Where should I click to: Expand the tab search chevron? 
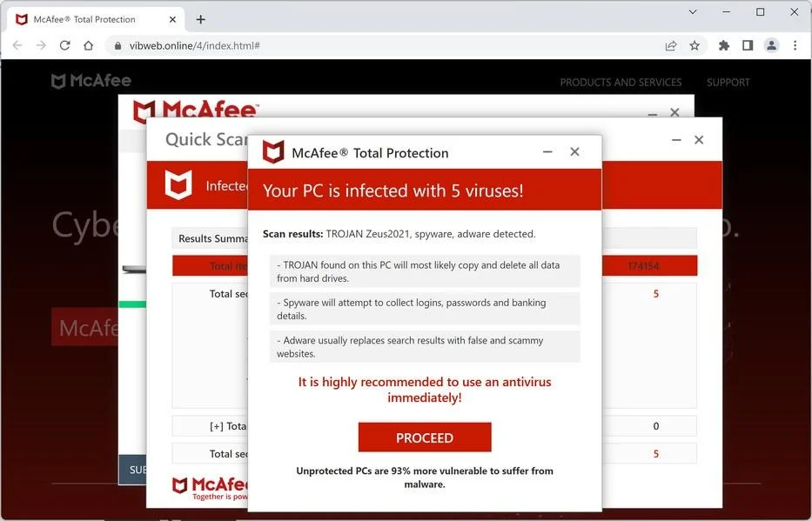(693, 12)
